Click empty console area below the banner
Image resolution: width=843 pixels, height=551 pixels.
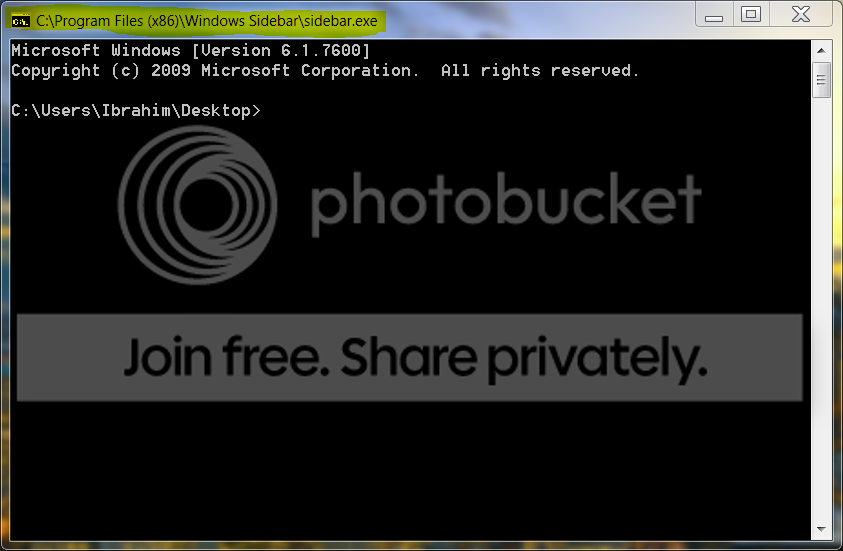click(410, 470)
